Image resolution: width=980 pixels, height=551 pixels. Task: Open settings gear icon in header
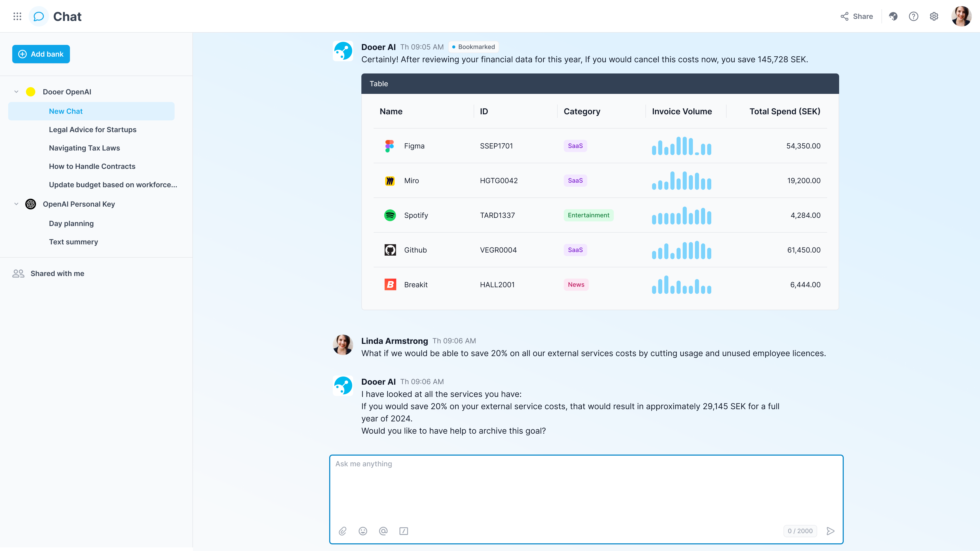click(934, 16)
